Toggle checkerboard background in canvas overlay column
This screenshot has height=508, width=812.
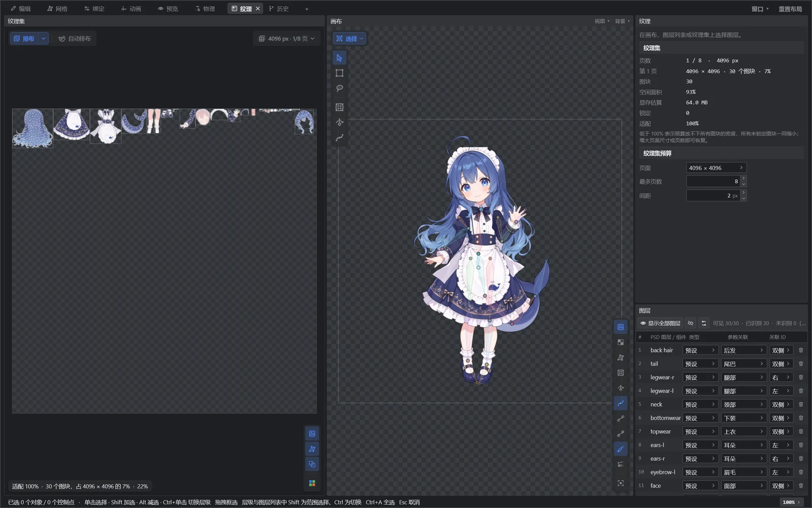tap(621, 342)
